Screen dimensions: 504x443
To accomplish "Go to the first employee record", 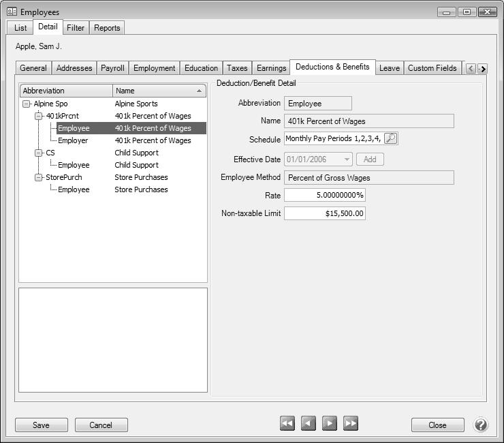I will click(x=287, y=424).
